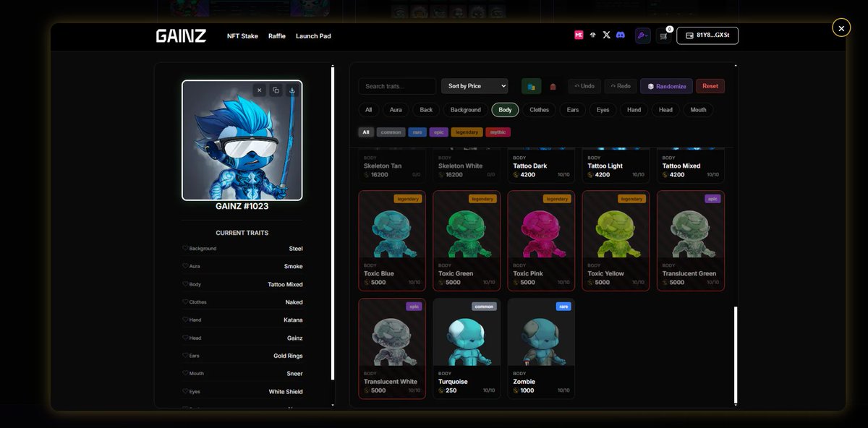Viewport: 868px width, 428px height.
Task: Select the Hand category tab
Action: pos(634,110)
